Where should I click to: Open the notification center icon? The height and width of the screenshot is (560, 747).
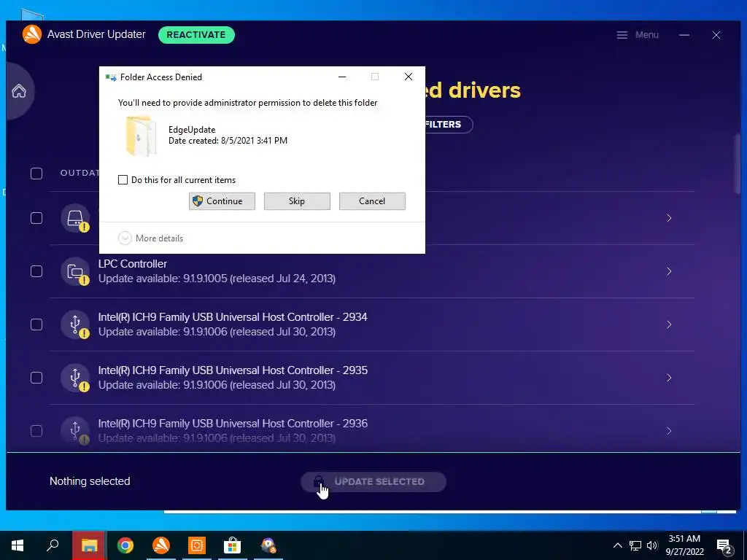[724, 547]
